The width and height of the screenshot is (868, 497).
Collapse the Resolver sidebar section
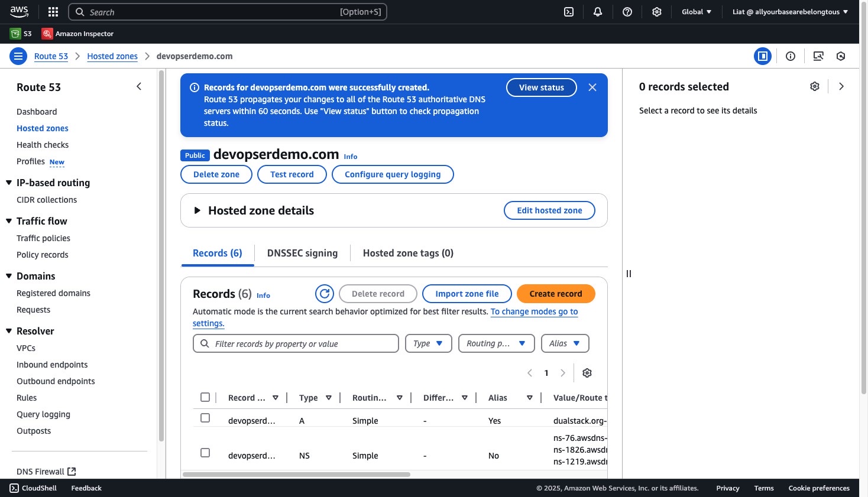pos(9,331)
